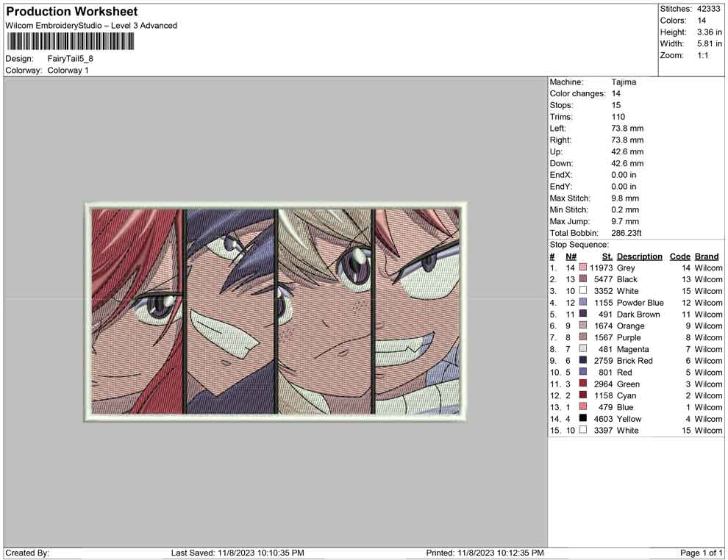
Task: Click the 'Production Worksheet' title
Action: [72, 12]
